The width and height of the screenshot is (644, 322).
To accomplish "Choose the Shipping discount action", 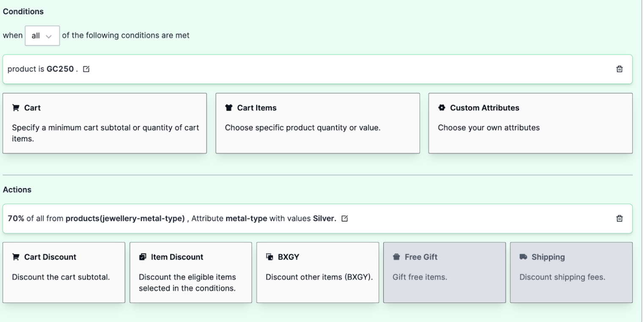I will [571, 272].
